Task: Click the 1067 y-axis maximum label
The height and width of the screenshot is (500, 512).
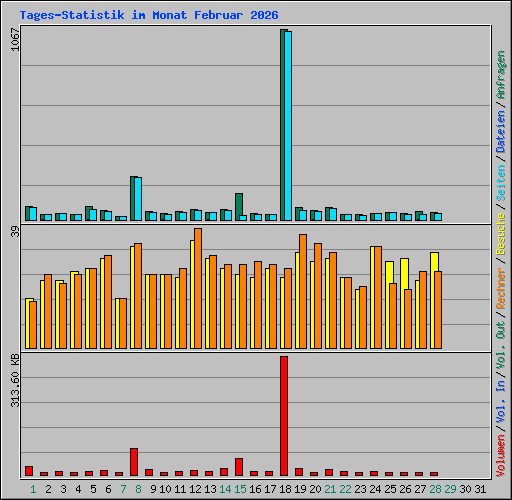Action: [15, 39]
